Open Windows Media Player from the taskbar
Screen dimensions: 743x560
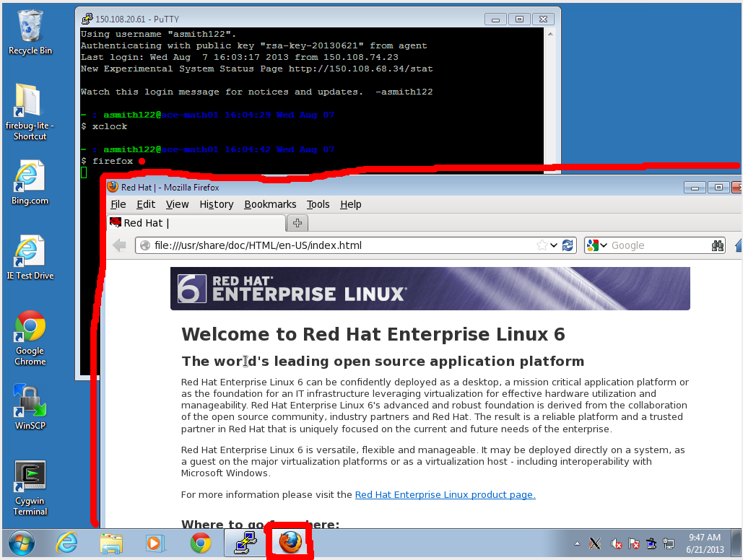pyautogui.click(x=155, y=543)
